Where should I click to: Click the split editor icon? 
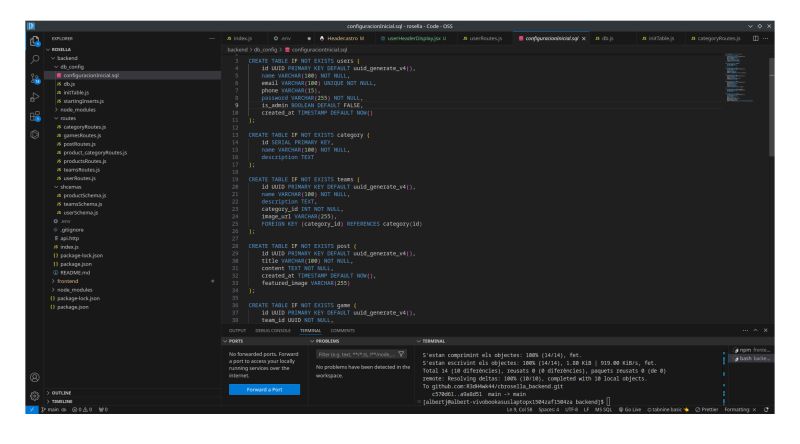tap(756, 38)
